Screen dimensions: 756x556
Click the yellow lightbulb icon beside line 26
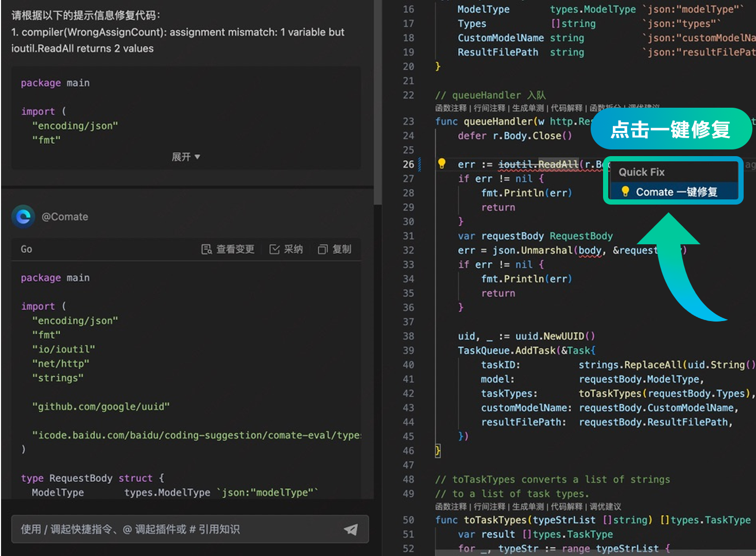click(442, 164)
